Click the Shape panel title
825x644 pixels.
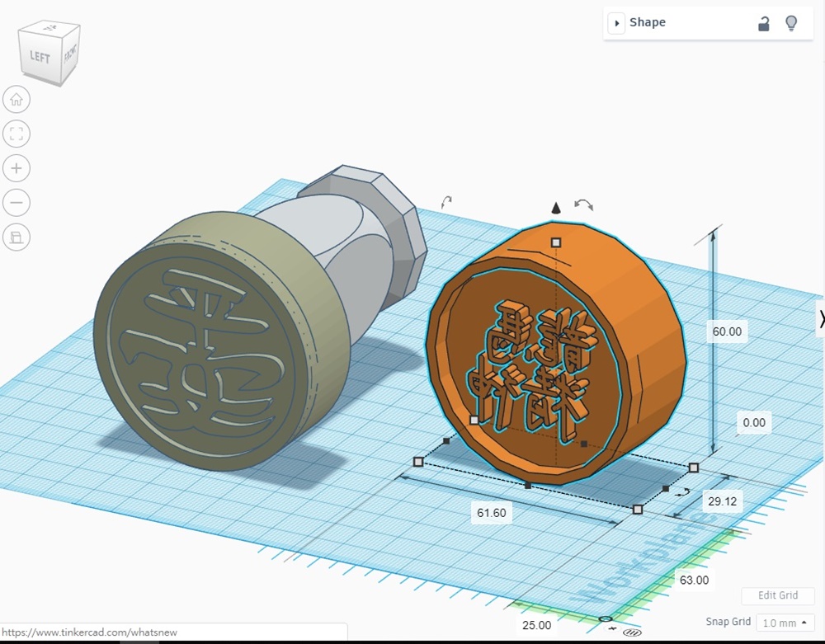click(x=648, y=23)
